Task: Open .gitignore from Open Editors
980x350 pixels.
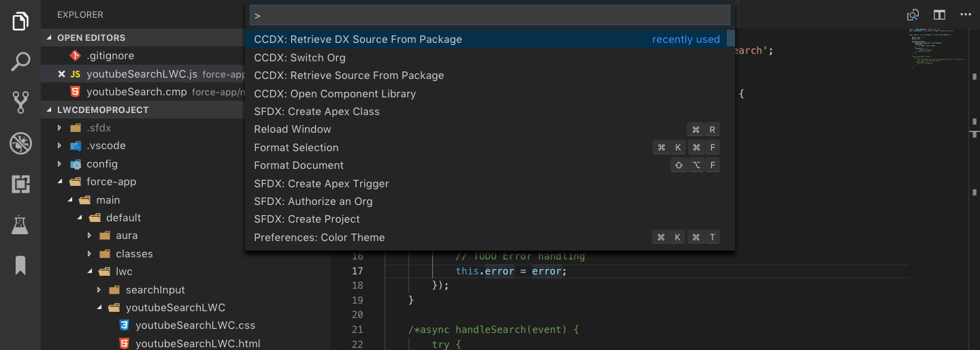Action: (110, 56)
